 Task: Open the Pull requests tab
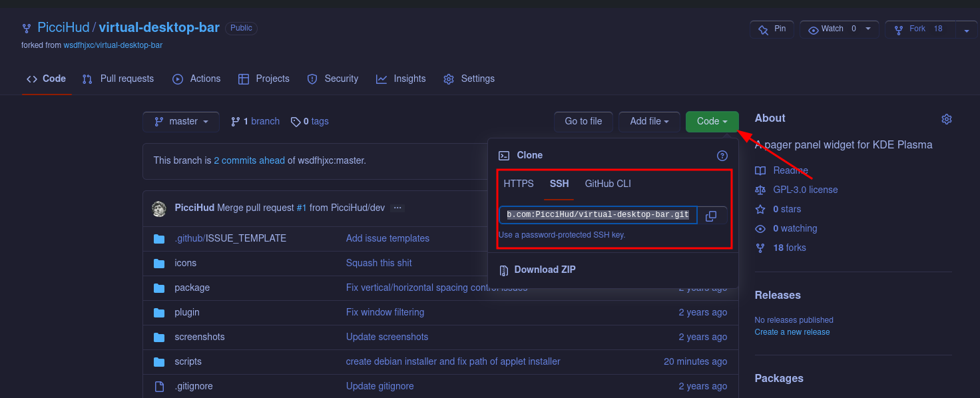(x=118, y=79)
